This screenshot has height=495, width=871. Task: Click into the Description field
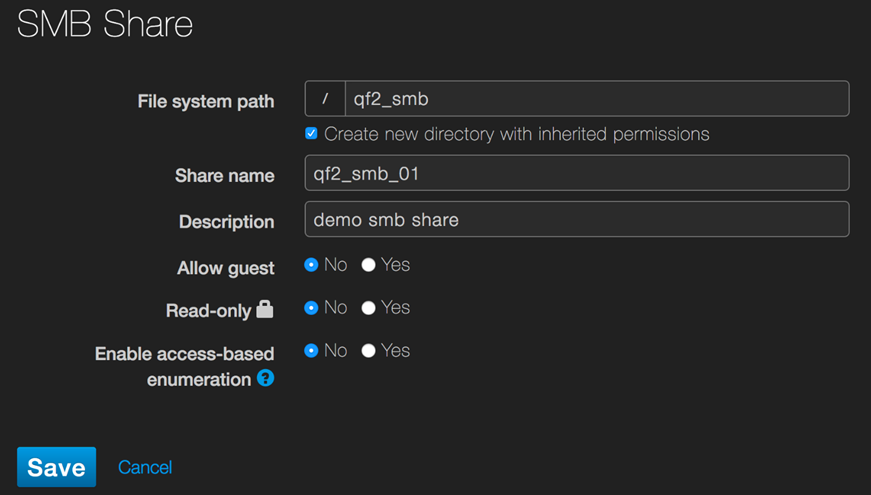(576, 220)
